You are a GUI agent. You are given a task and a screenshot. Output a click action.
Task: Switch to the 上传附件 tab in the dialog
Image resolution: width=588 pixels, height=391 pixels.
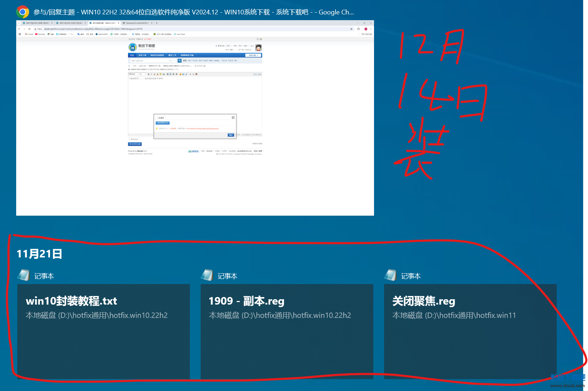161,117
